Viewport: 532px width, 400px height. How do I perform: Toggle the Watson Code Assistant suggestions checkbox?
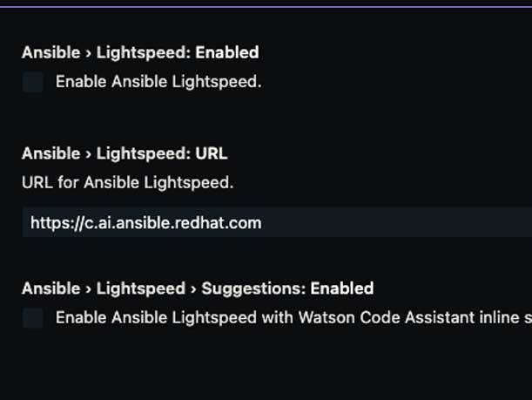(x=33, y=318)
